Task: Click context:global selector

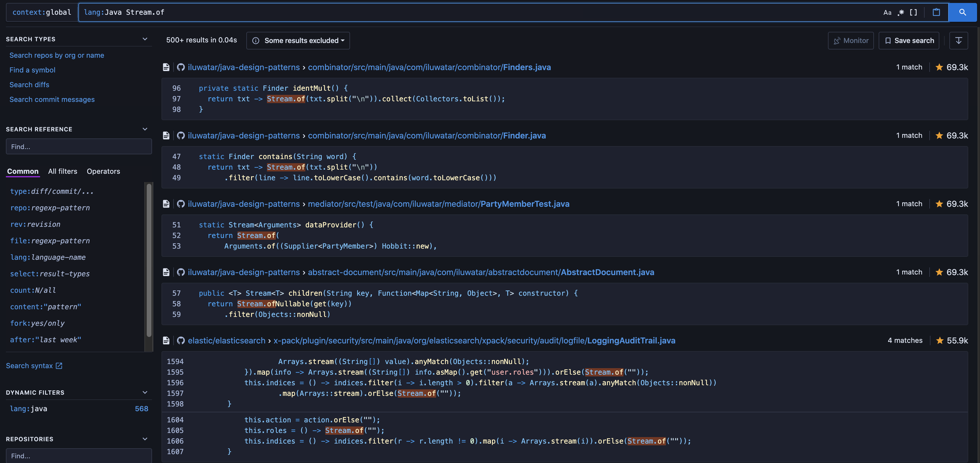Action: pyautogui.click(x=42, y=13)
